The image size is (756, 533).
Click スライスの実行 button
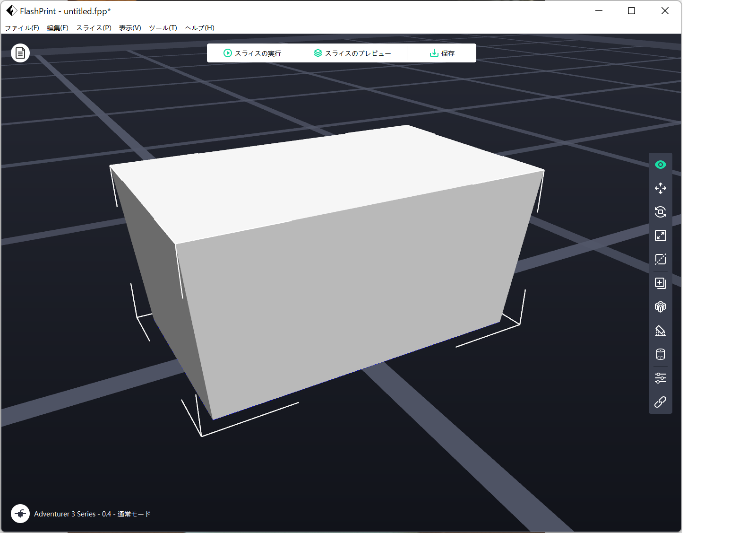(x=252, y=53)
